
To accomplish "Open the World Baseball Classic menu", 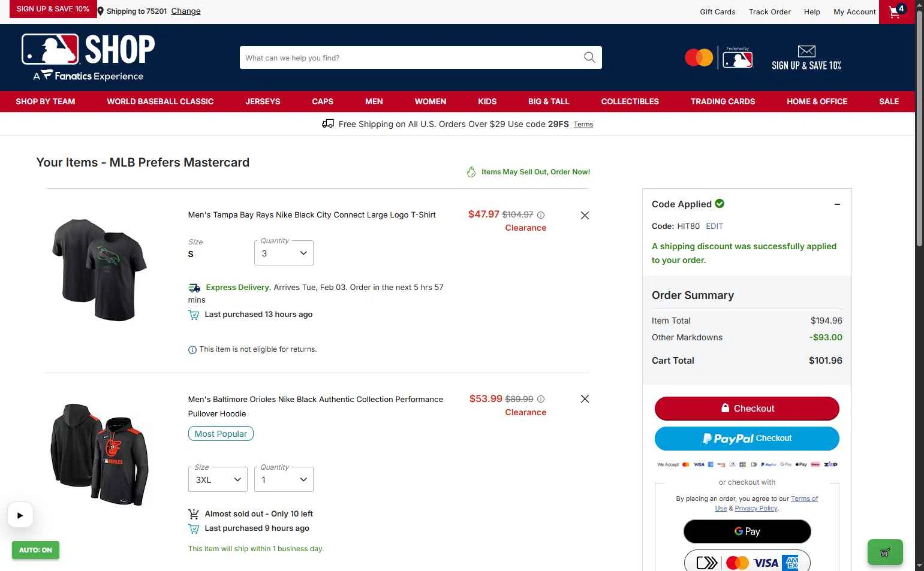I will [x=160, y=101].
